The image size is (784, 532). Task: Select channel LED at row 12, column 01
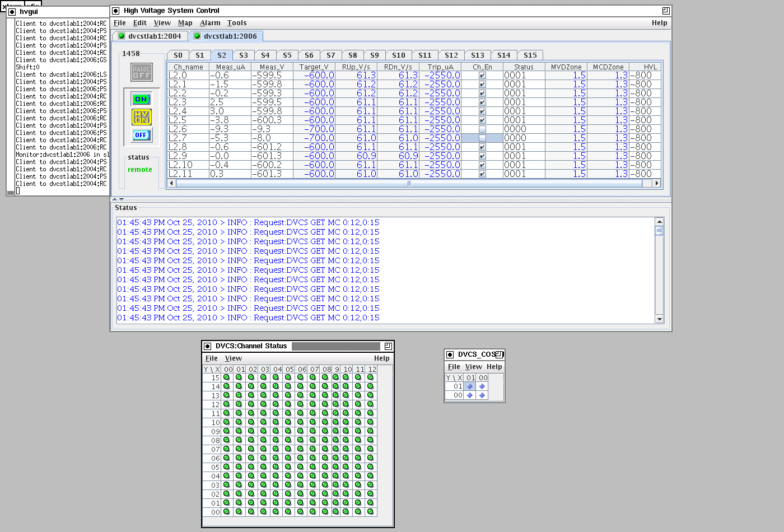click(x=239, y=404)
